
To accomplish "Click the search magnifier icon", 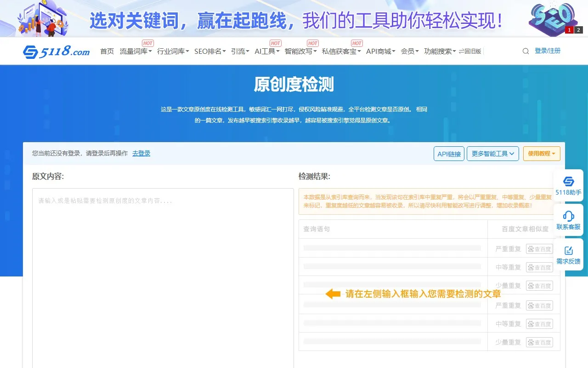I will [526, 51].
